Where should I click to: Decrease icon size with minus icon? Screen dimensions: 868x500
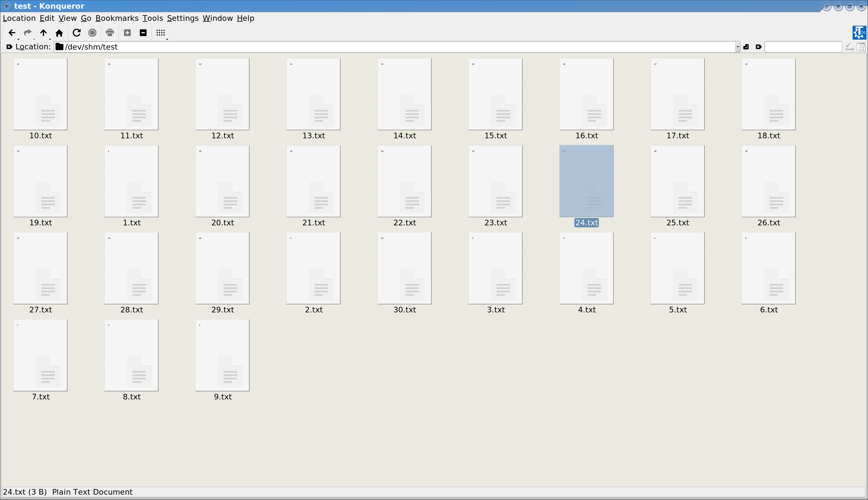pyautogui.click(x=143, y=33)
